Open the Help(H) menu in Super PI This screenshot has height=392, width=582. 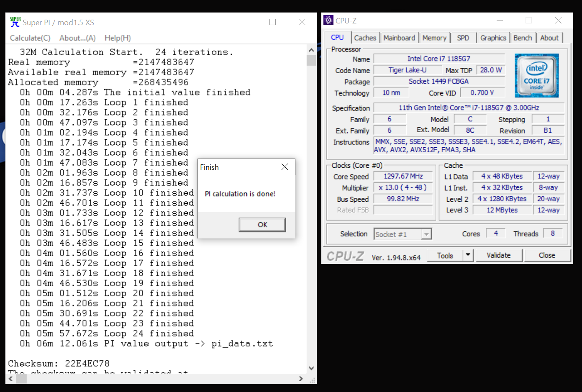[118, 38]
